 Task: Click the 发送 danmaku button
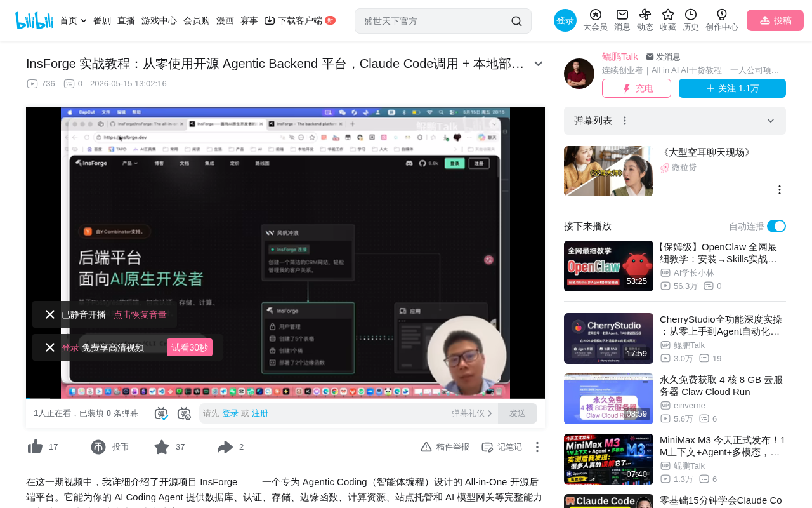(x=518, y=413)
